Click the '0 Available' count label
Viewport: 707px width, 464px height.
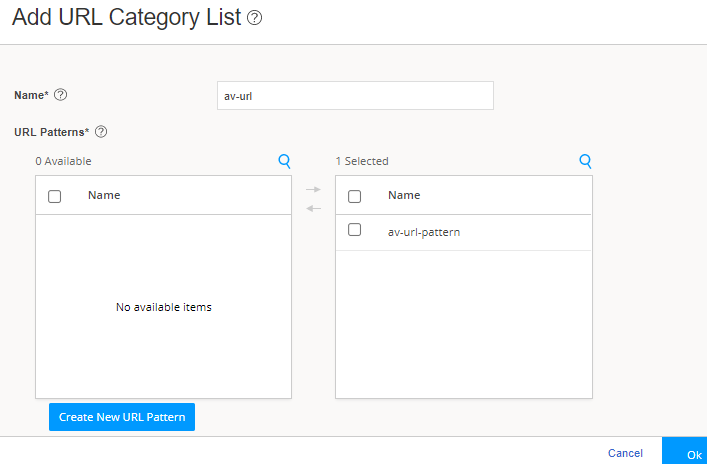(x=64, y=161)
